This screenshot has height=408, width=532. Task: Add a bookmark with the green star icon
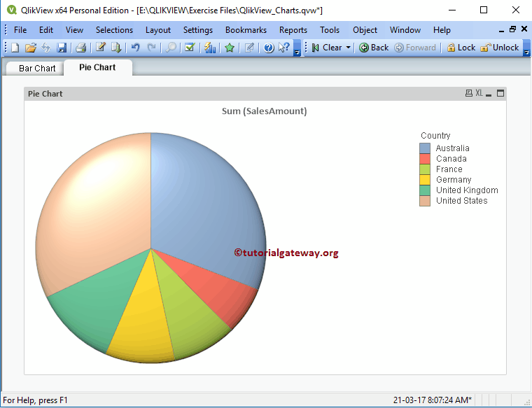(230, 48)
